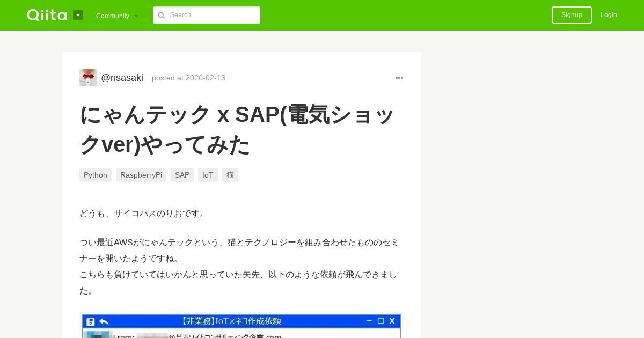Screen dimensions: 644x338
Task: Open the nsasaki author avatar
Action: click(88, 78)
